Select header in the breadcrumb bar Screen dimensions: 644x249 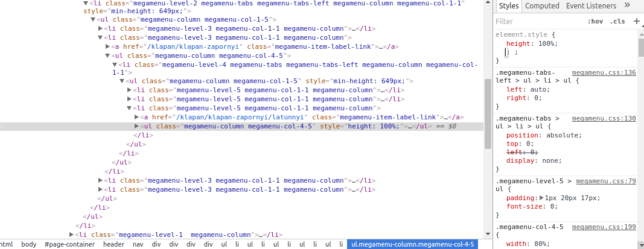[x=113, y=245]
